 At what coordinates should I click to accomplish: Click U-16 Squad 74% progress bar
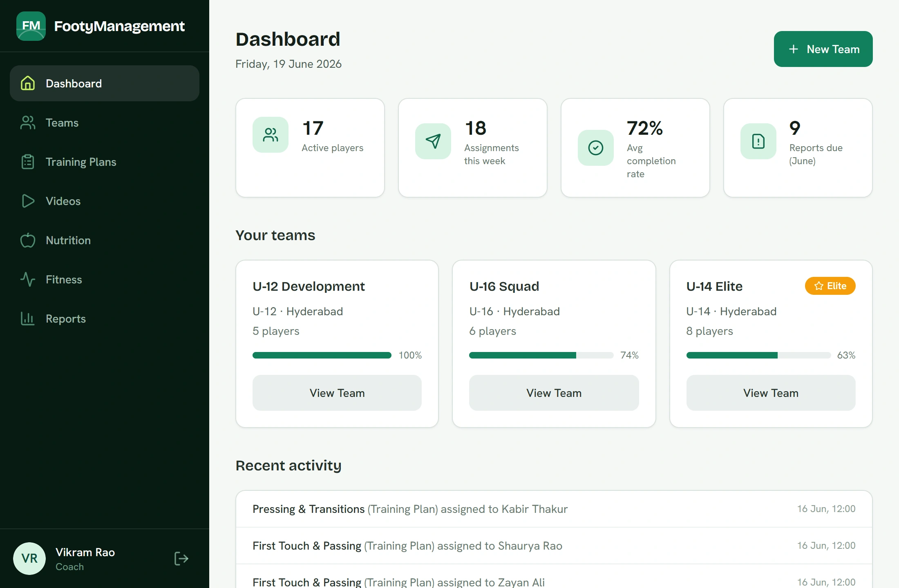pyautogui.click(x=541, y=355)
